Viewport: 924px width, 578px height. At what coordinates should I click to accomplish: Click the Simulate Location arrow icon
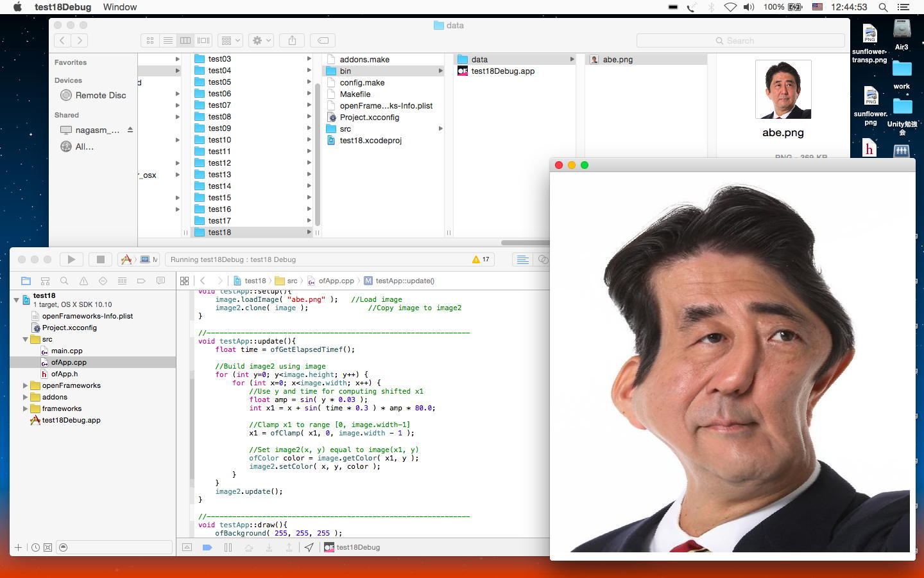[x=309, y=547]
